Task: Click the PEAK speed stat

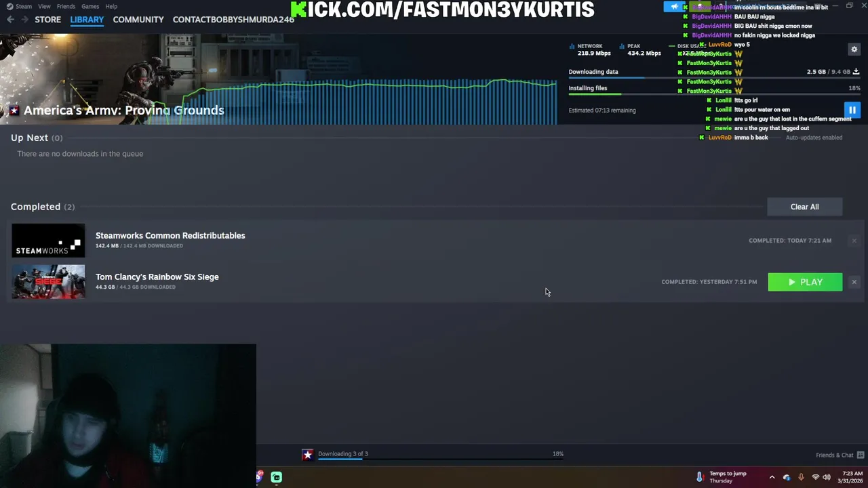Action: pyautogui.click(x=639, y=49)
